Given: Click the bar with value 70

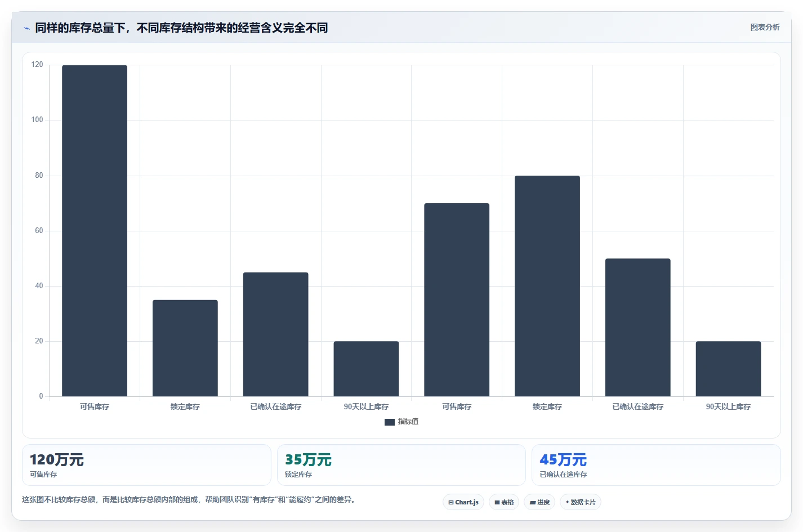Looking at the screenshot, I should point(457,299).
